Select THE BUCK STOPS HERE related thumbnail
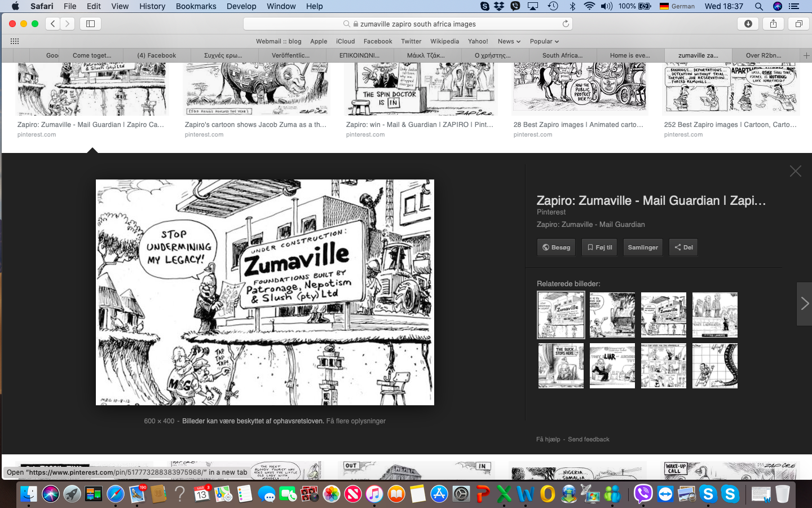Viewport: 812px width, 508px height. click(x=561, y=366)
